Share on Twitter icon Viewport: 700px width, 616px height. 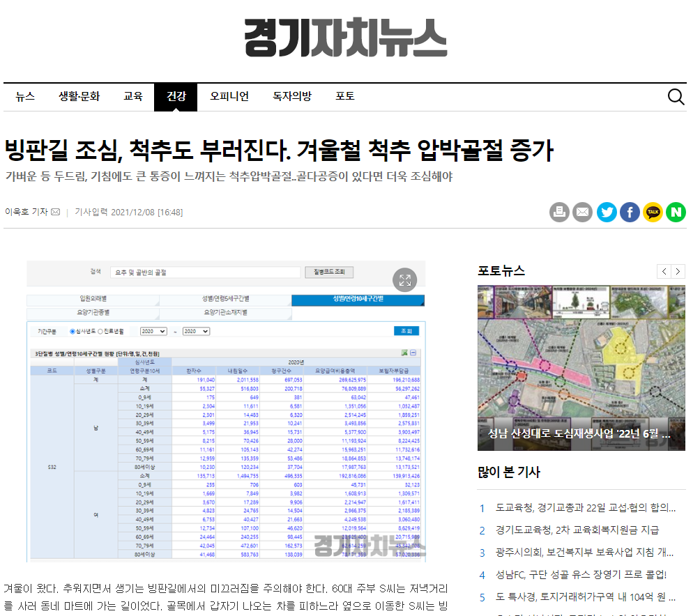tap(607, 212)
